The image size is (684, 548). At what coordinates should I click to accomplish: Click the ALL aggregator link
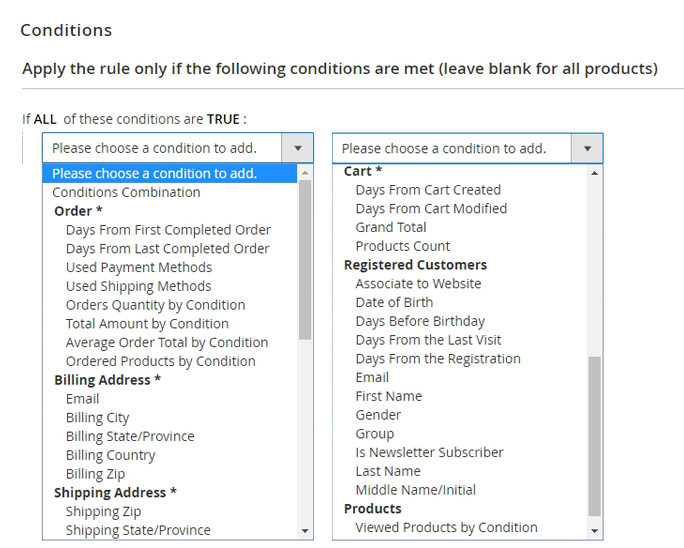pos(45,119)
